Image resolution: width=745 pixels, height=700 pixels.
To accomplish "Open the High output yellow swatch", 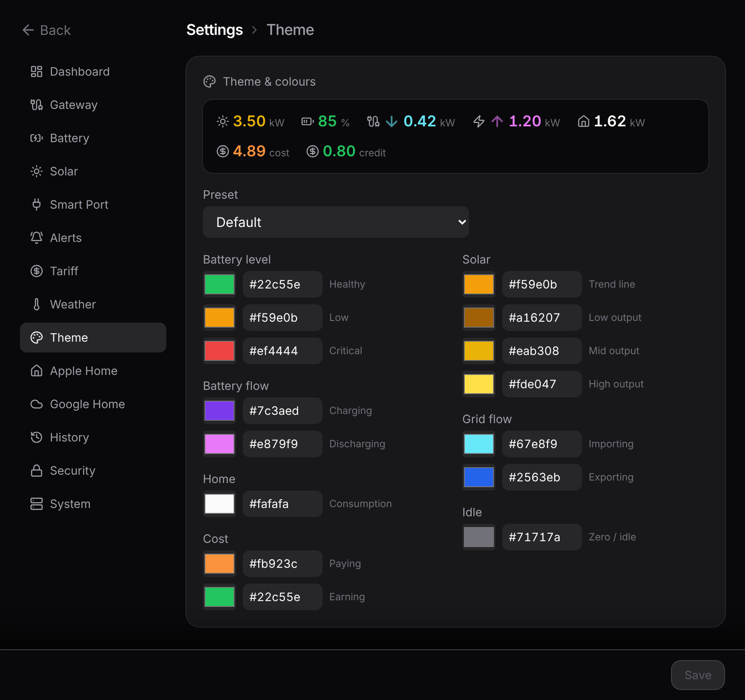I will pos(479,384).
